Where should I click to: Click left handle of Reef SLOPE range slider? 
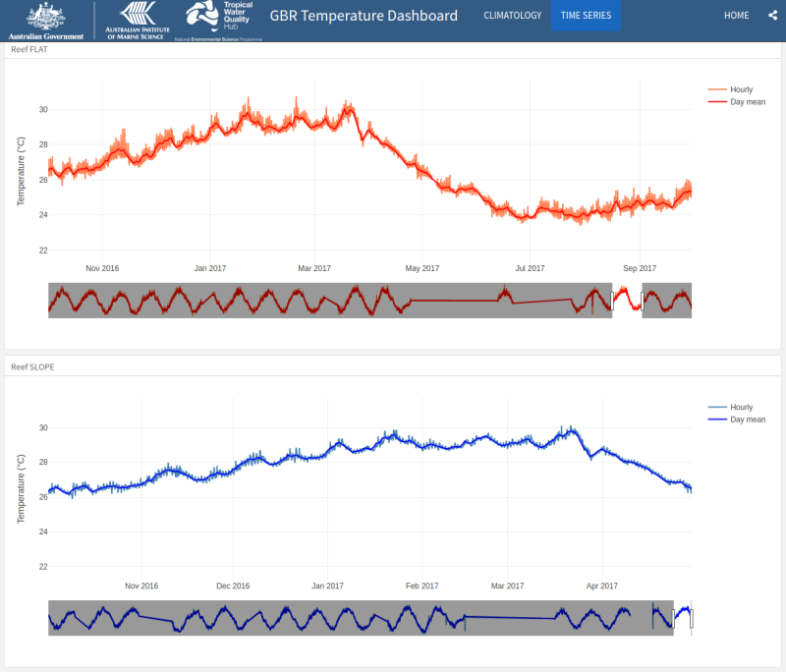tap(673, 618)
